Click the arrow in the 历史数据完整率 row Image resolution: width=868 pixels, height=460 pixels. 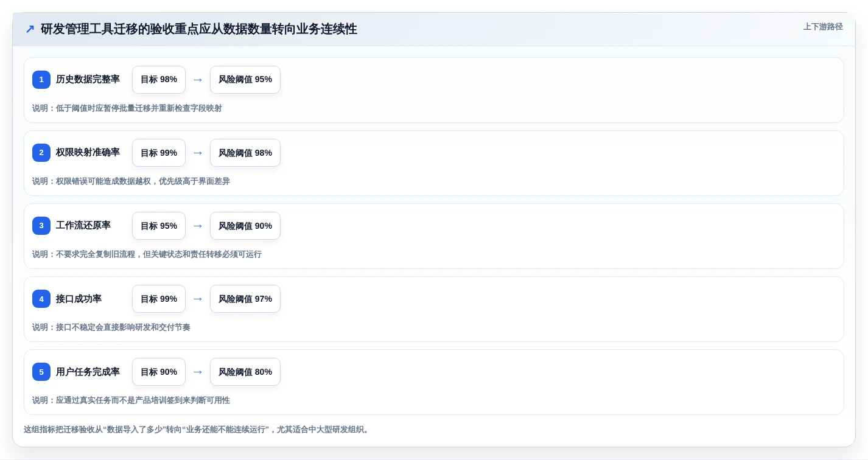[x=198, y=80]
